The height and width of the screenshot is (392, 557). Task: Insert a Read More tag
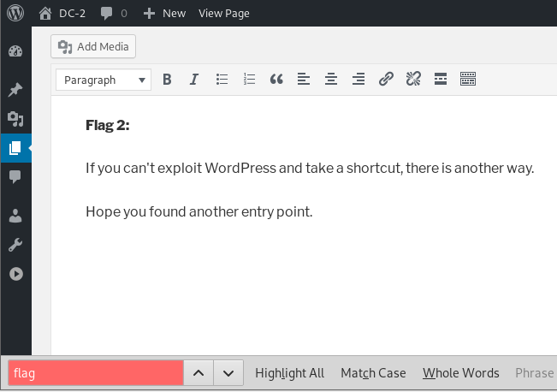(441, 79)
